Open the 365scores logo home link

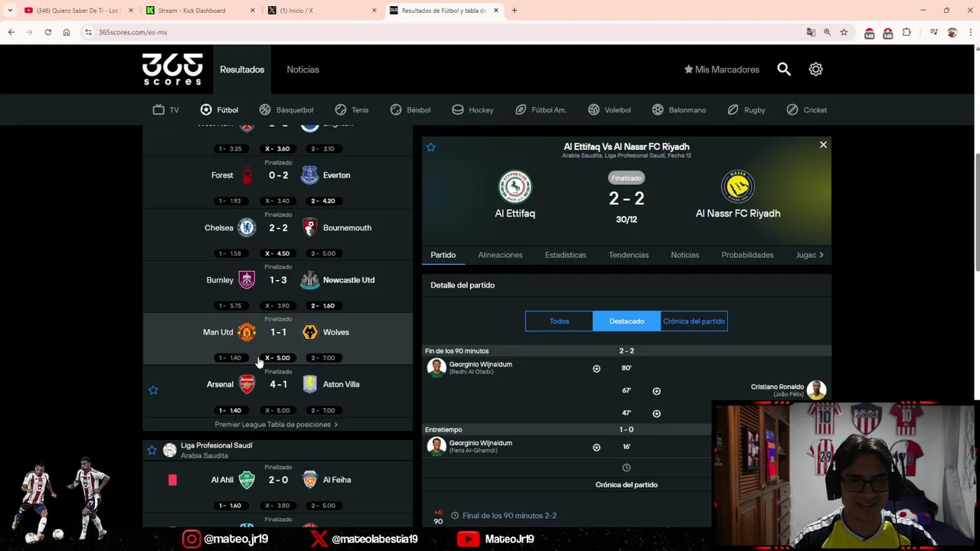coord(172,70)
